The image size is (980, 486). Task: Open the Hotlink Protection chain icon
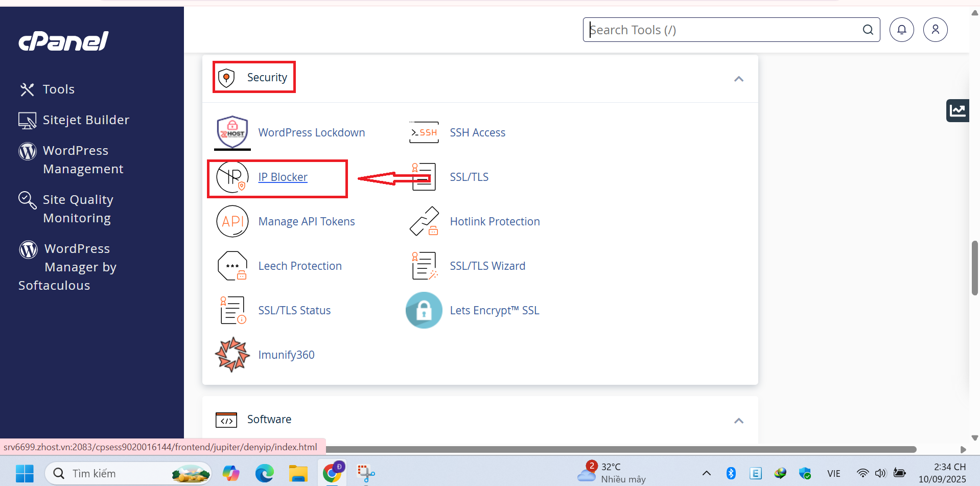click(x=424, y=221)
